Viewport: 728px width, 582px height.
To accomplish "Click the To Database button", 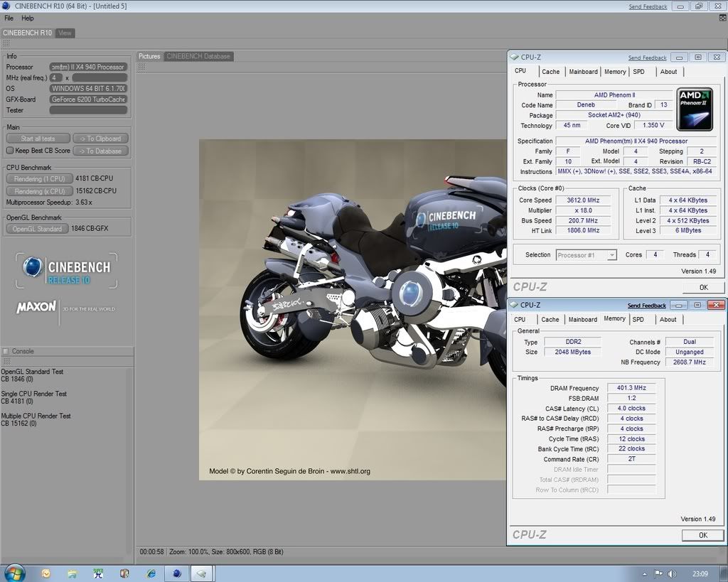I will 100,151.
